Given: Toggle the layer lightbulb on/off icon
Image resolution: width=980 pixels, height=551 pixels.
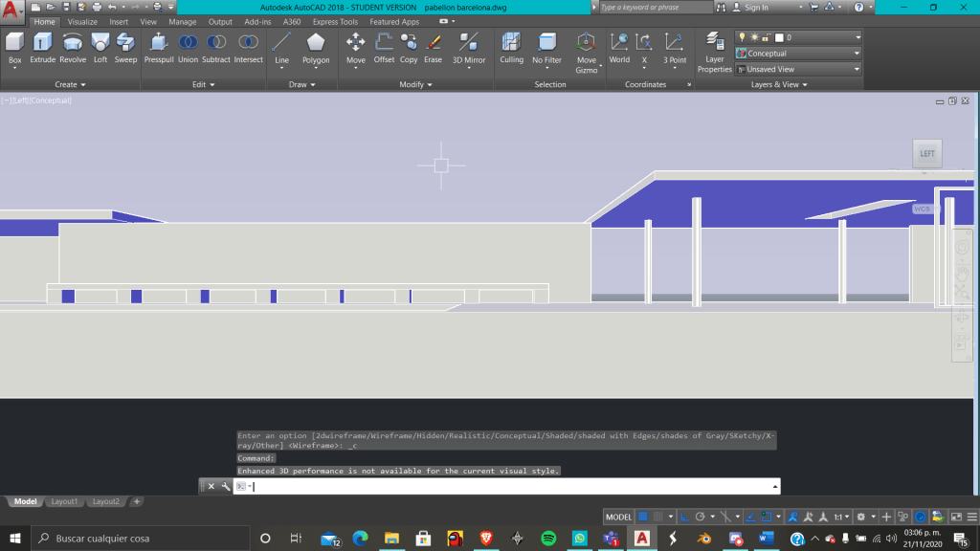Looking at the screenshot, I should coord(742,37).
